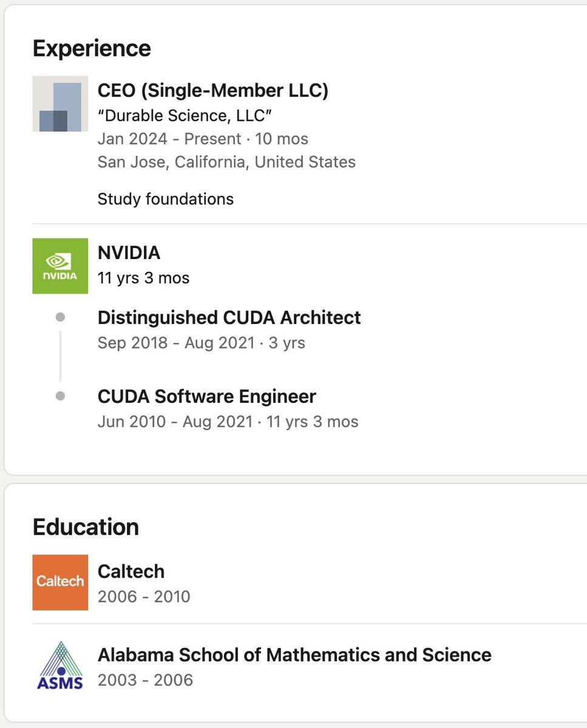The image size is (587, 728).
Task: Click the NVIDIA green logo icon
Action: (x=60, y=266)
